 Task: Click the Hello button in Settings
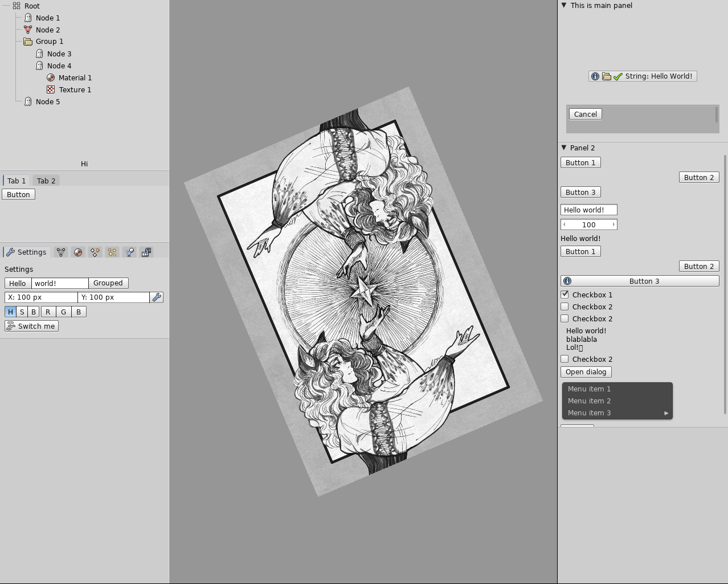pos(18,283)
